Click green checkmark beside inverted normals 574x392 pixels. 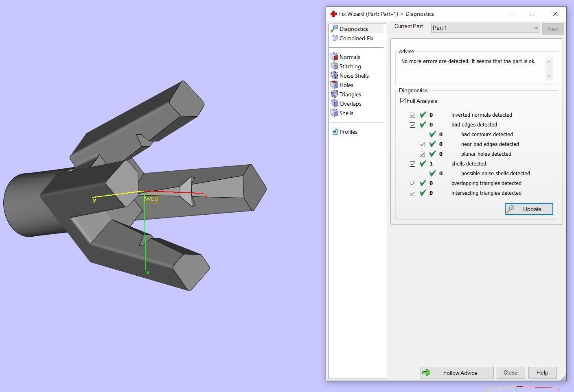pyautogui.click(x=423, y=115)
